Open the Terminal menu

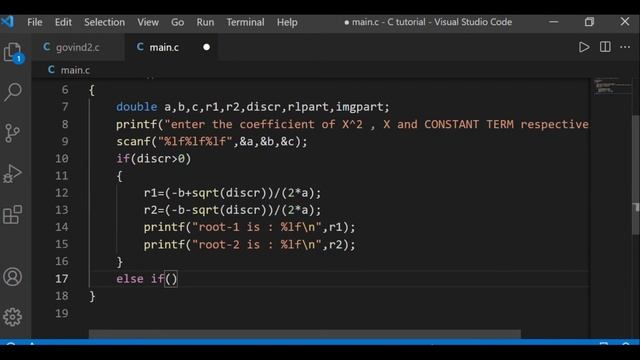tap(245, 22)
